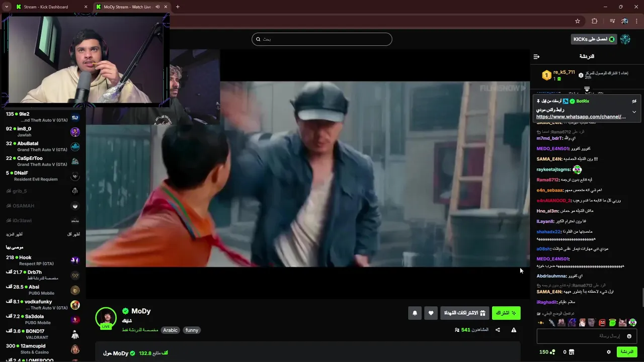The width and height of the screenshot is (644, 362).
Task: Open the new tab plus button
Action: tap(178, 7)
